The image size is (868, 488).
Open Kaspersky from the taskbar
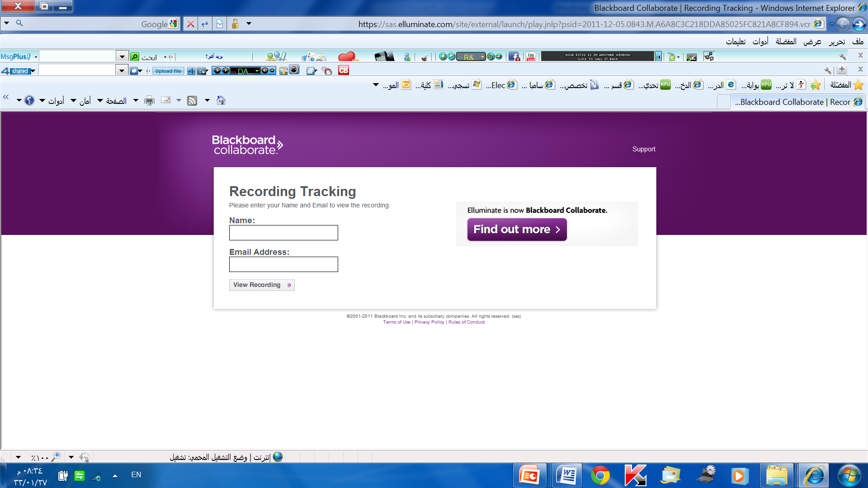[635, 476]
